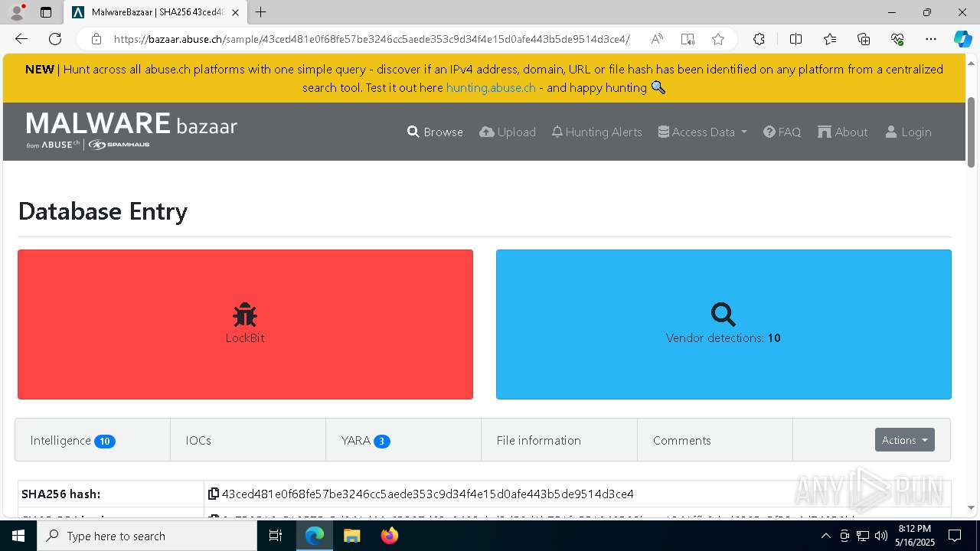
Task: Select the SHA256 hash value text
Action: click(427, 494)
